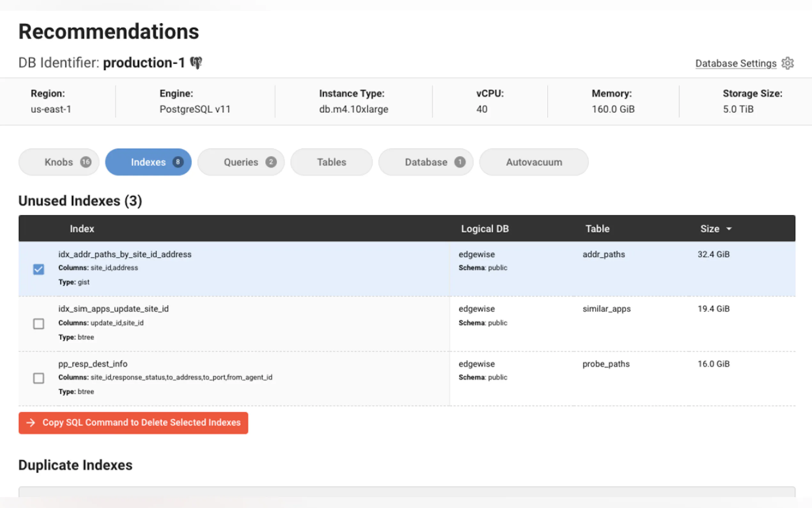This screenshot has height=508, width=812.
Task: Click the Database count badge 1
Action: coord(459,162)
